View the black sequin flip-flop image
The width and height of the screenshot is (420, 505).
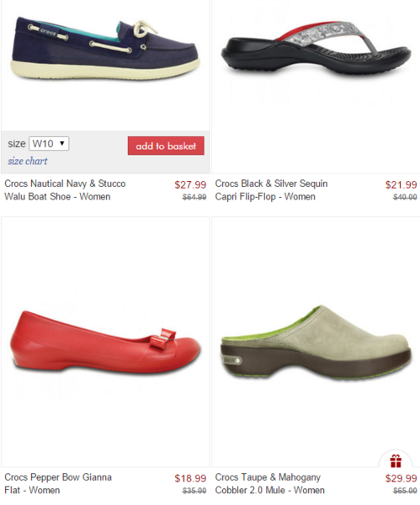(x=316, y=48)
